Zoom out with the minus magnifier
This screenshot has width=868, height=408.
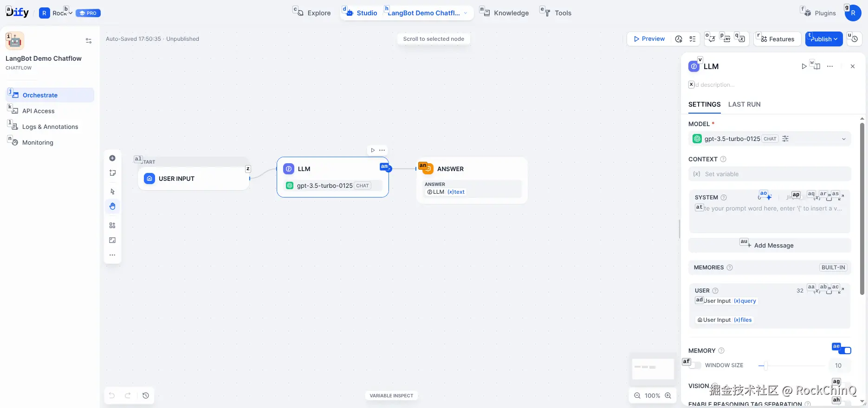(x=637, y=395)
